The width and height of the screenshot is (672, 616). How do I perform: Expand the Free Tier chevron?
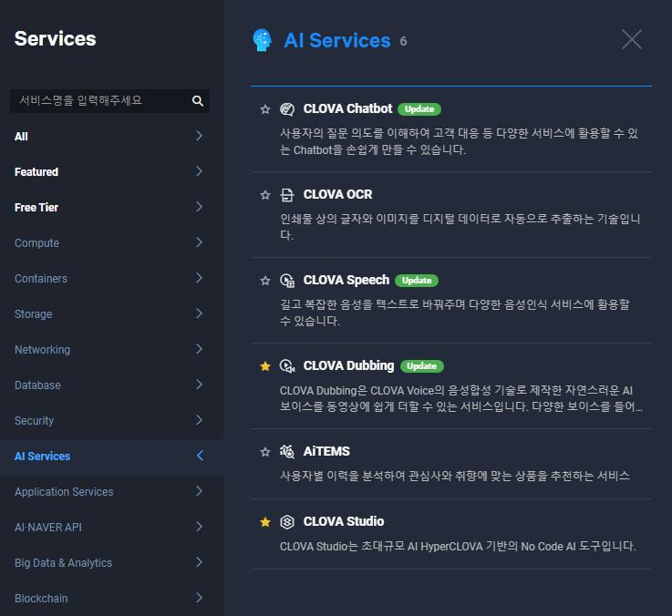199,207
